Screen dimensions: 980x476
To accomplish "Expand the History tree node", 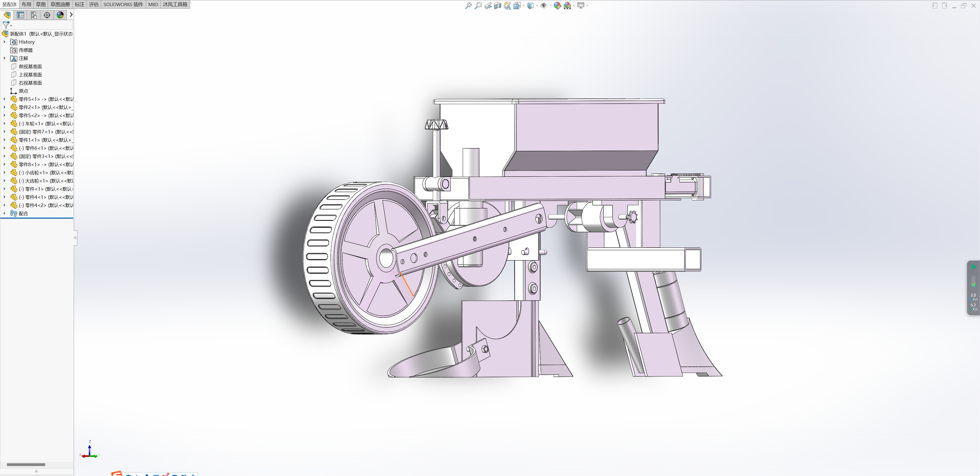I will [5, 42].
